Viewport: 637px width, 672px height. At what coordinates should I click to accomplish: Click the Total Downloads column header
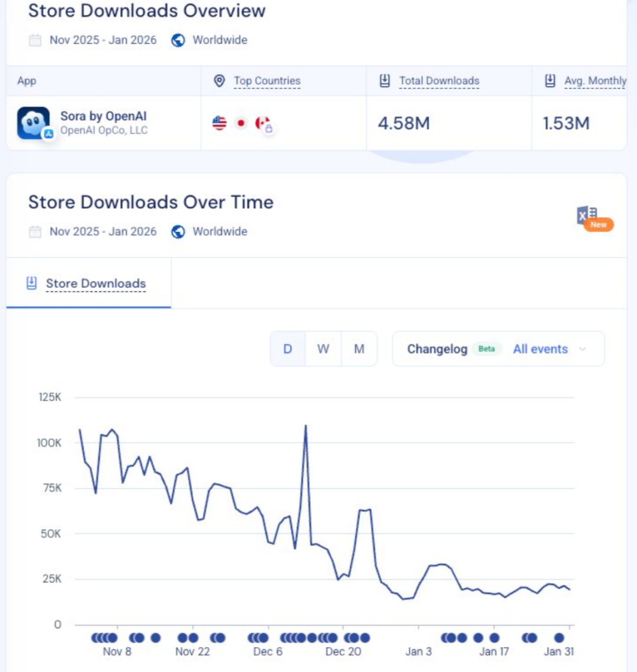coord(439,81)
